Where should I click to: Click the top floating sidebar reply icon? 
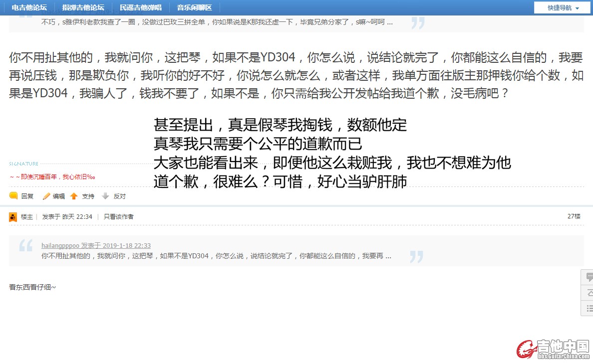coord(589,277)
